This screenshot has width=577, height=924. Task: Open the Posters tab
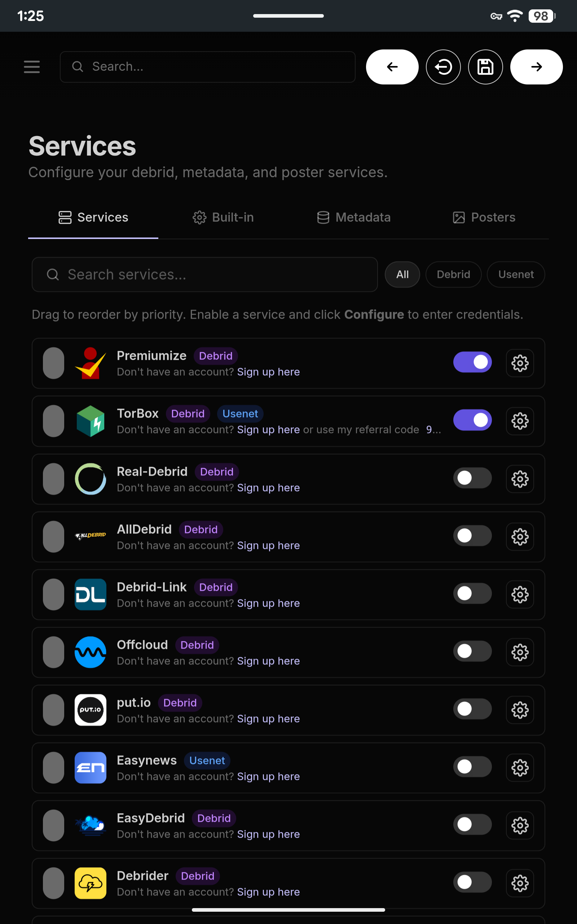click(484, 218)
